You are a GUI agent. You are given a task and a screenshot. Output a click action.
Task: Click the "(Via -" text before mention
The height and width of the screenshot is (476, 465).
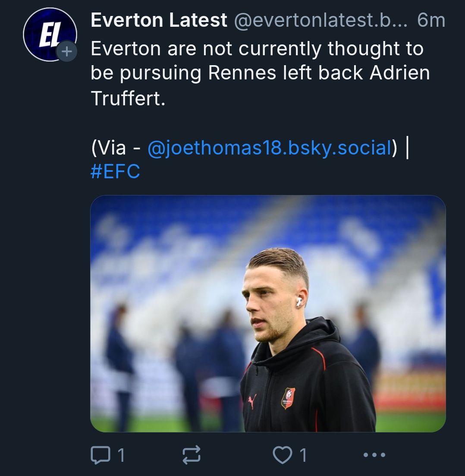tap(116, 148)
